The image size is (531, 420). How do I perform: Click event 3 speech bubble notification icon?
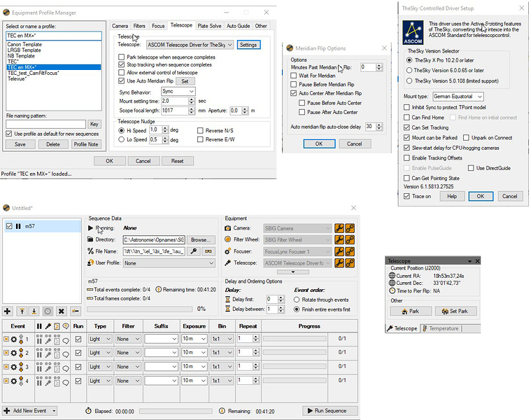tap(66, 368)
